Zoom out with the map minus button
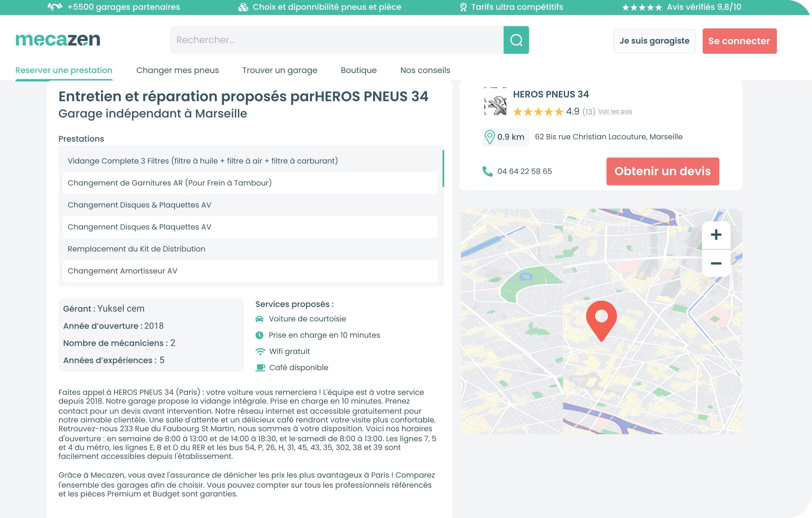 716,263
